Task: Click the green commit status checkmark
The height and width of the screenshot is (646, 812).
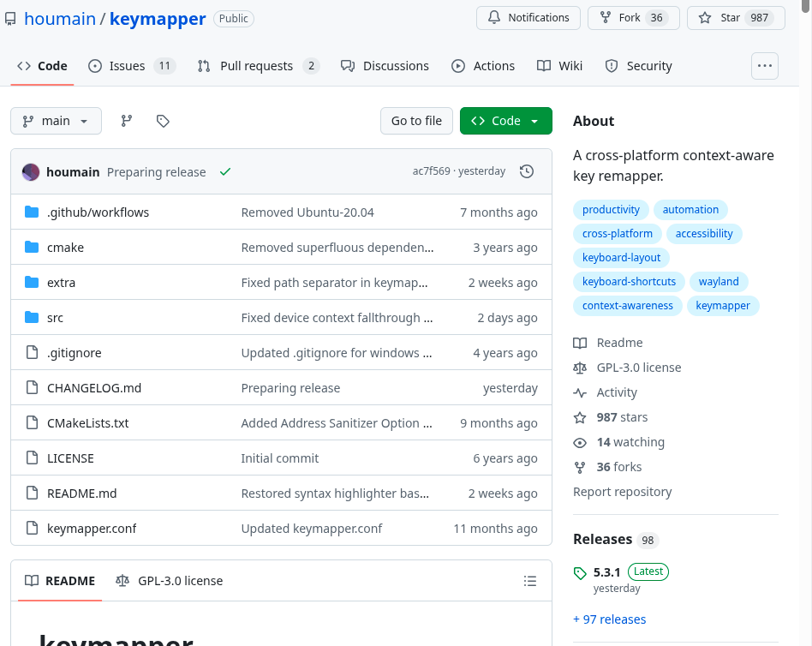Action: pos(225,171)
